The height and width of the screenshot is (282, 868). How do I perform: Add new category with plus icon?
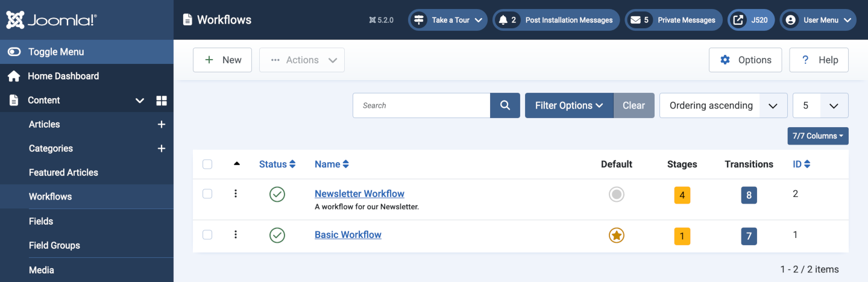click(162, 148)
